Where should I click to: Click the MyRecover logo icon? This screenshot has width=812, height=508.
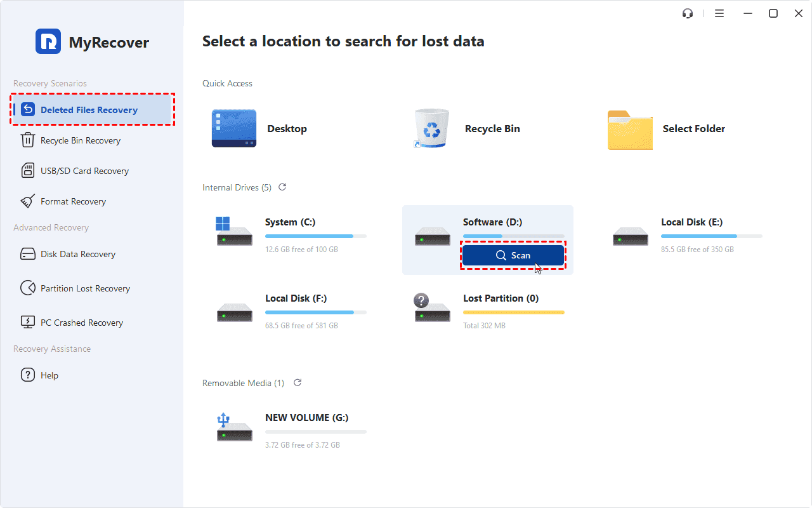click(x=48, y=42)
